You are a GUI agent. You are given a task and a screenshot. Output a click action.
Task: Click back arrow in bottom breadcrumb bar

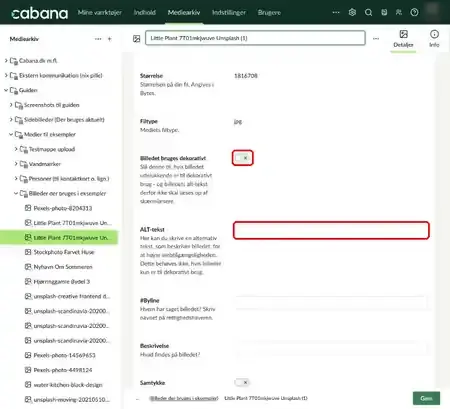click(137, 398)
